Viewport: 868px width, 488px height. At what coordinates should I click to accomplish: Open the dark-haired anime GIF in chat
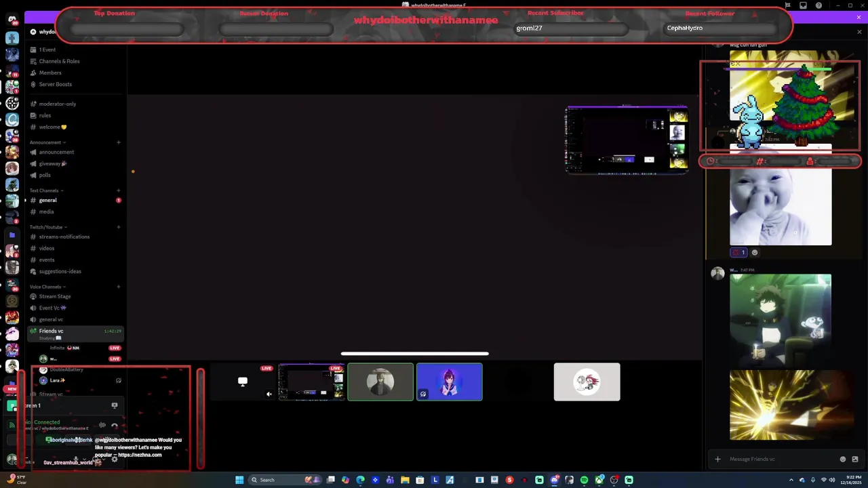coord(781,319)
